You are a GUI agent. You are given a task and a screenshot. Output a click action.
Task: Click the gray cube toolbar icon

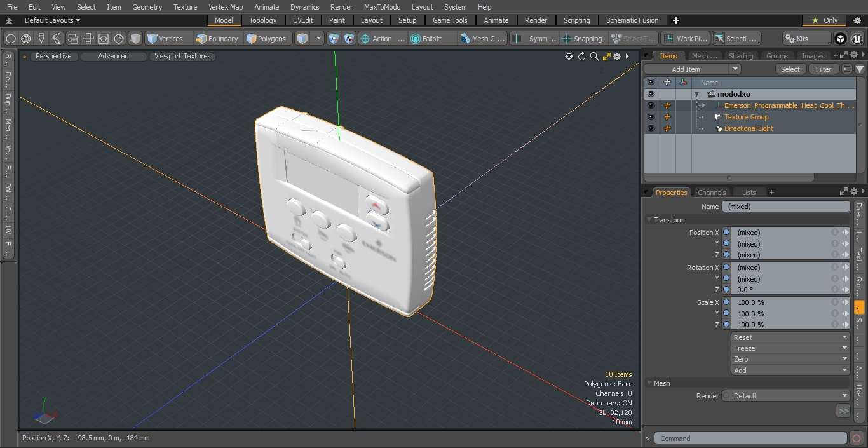pyautogui.click(x=135, y=39)
